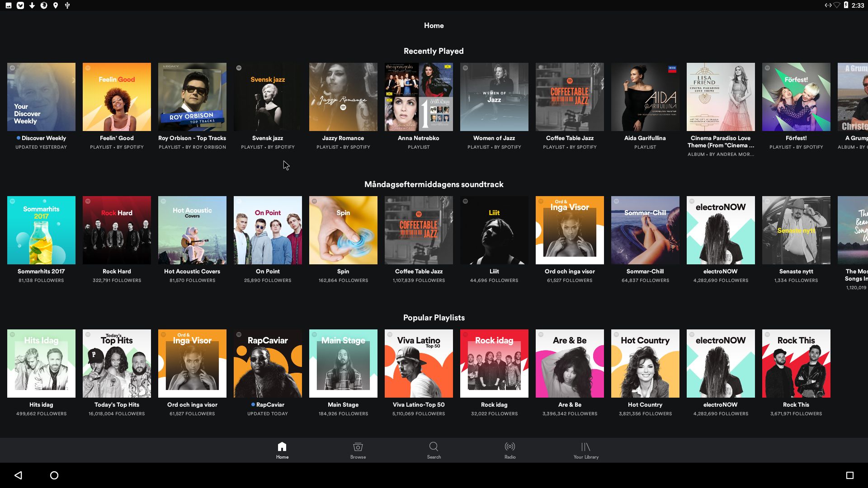868x488 pixels.
Task: Click the 'Popular Playlists' heading
Action: [434, 318]
